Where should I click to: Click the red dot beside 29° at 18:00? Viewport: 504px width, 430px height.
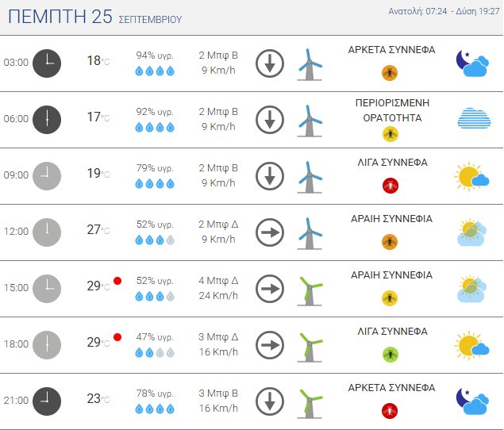(x=117, y=337)
